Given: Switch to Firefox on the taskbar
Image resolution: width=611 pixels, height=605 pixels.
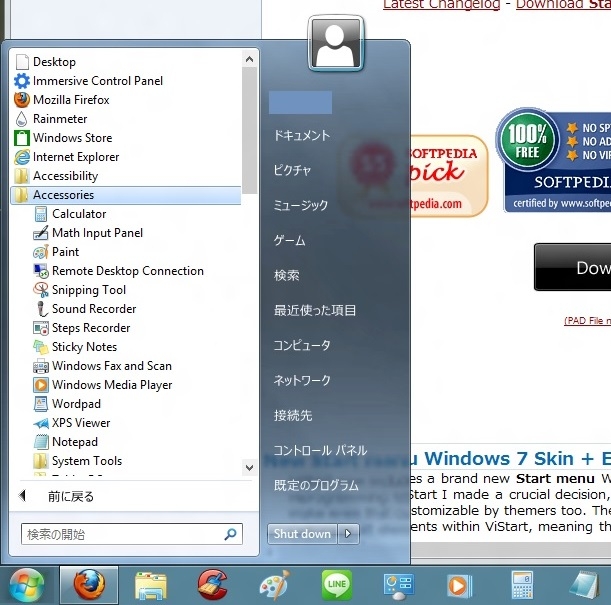Looking at the screenshot, I should click(89, 585).
